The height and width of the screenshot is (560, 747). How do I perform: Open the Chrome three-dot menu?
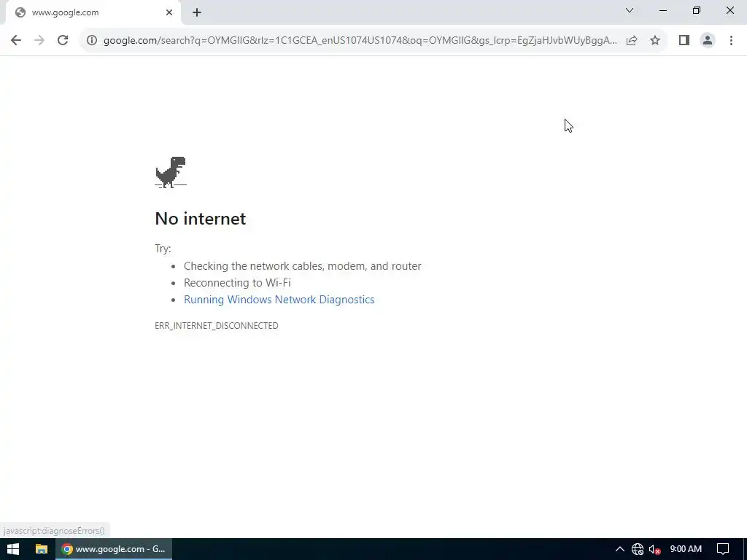731,41
